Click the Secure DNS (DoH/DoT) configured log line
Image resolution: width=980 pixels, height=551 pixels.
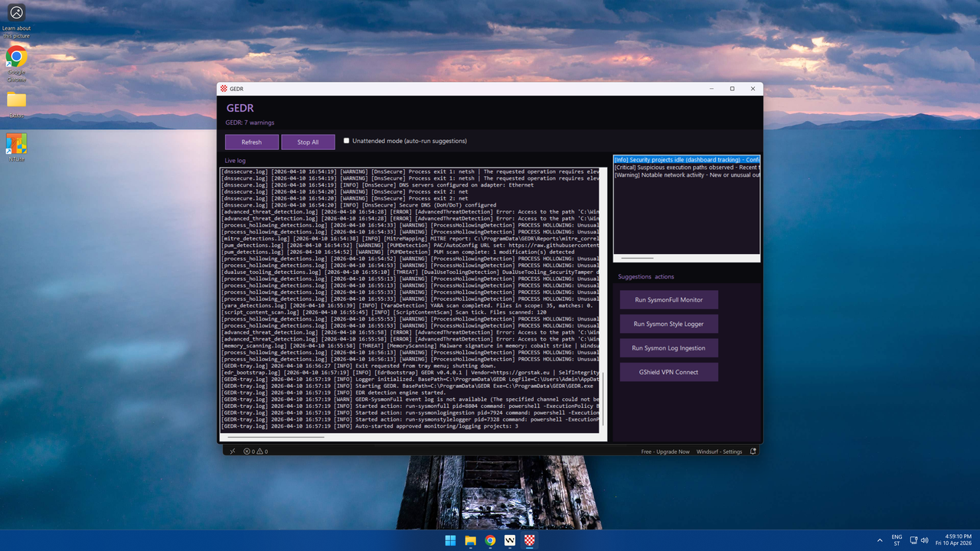click(x=359, y=205)
